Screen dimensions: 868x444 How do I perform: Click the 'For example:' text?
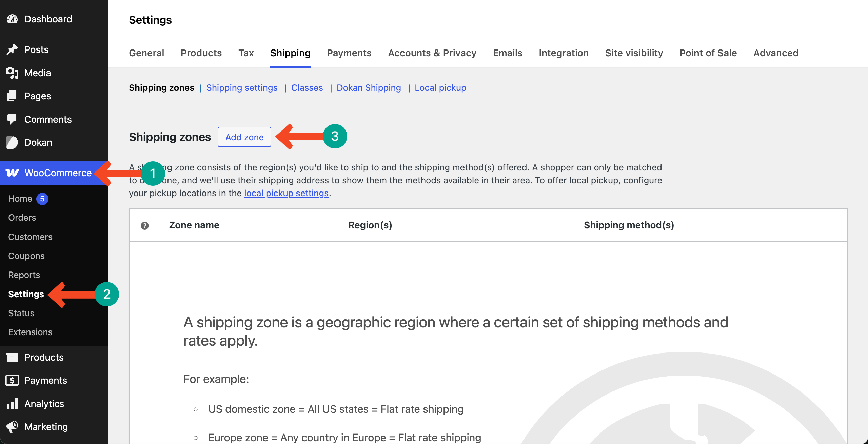tap(216, 379)
